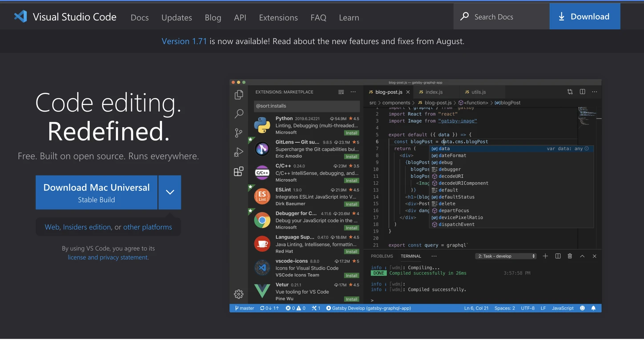
Task: Click the @sort:installs search box
Action: tap(306, 106)
